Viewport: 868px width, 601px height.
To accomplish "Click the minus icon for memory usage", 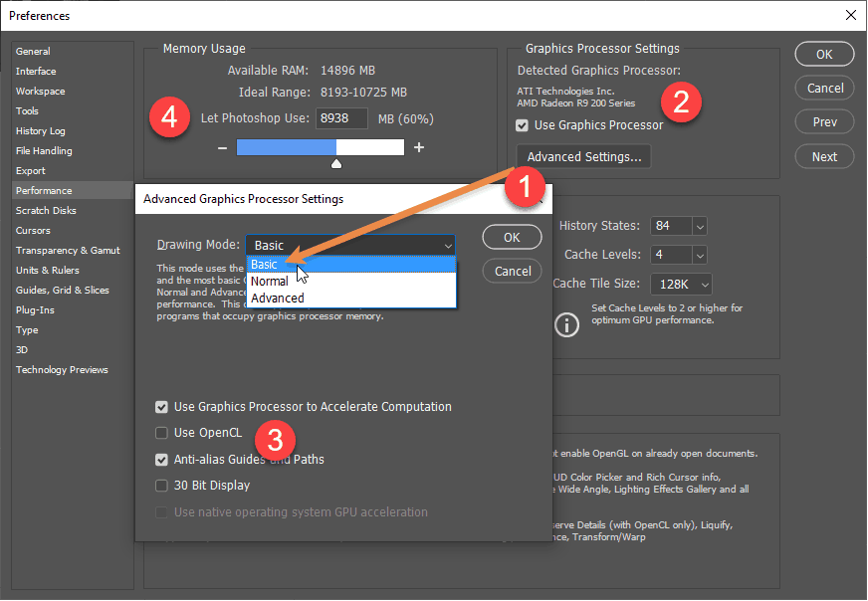I will (x=223, y=147).
